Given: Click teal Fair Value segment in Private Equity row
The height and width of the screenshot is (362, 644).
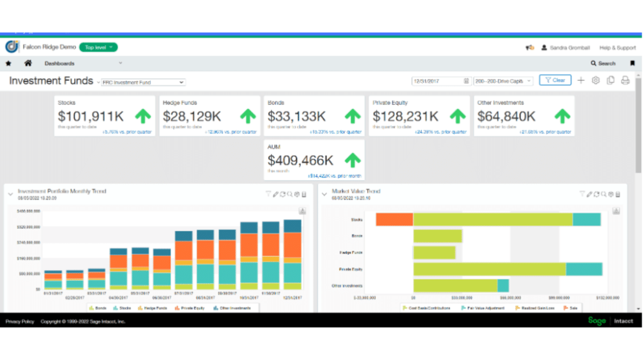Looking at the screenshot, I should 584,269.
